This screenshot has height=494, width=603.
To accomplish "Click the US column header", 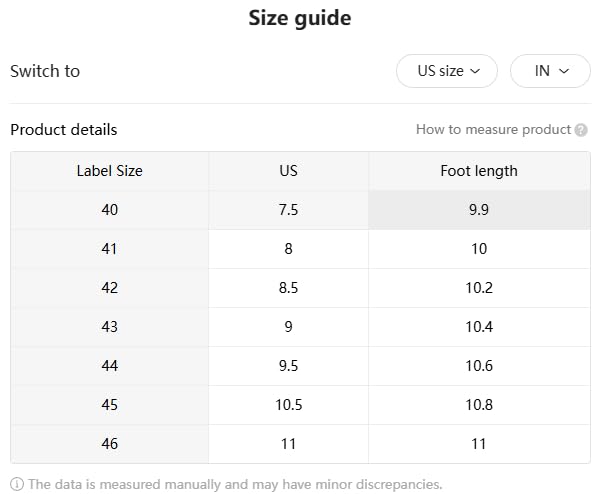I will (288, 171).
